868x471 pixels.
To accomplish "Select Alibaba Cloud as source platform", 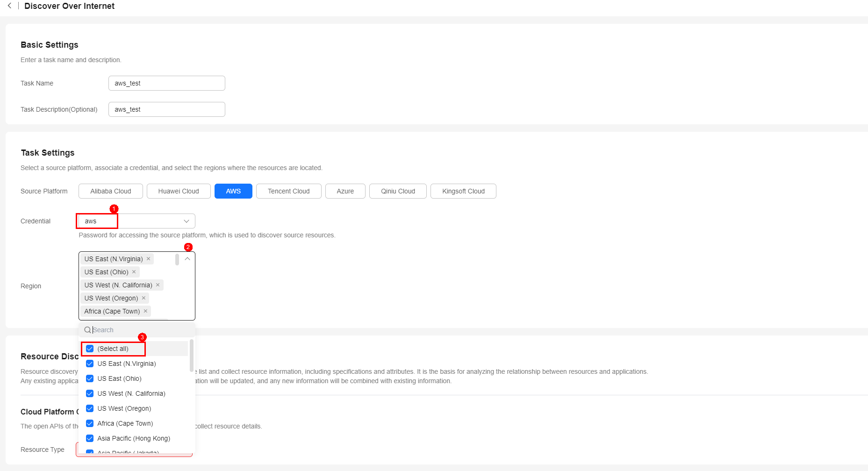I will point(111,191).
